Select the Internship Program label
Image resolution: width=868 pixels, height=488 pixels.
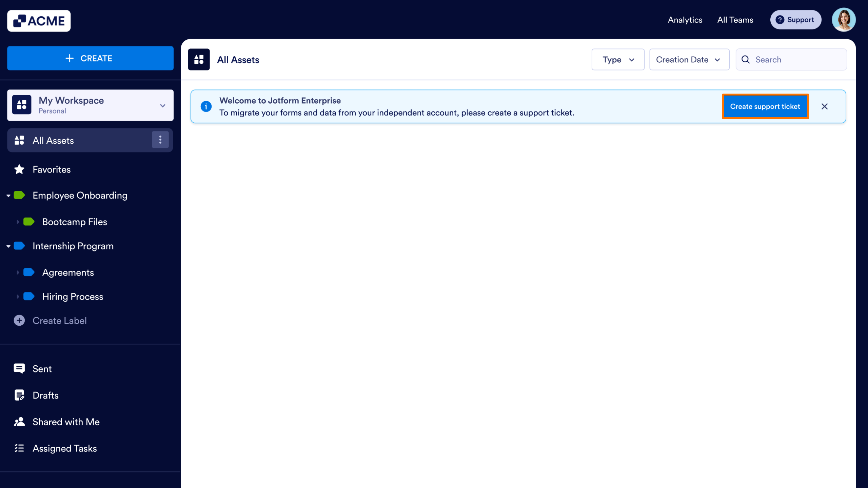point(73,246)
